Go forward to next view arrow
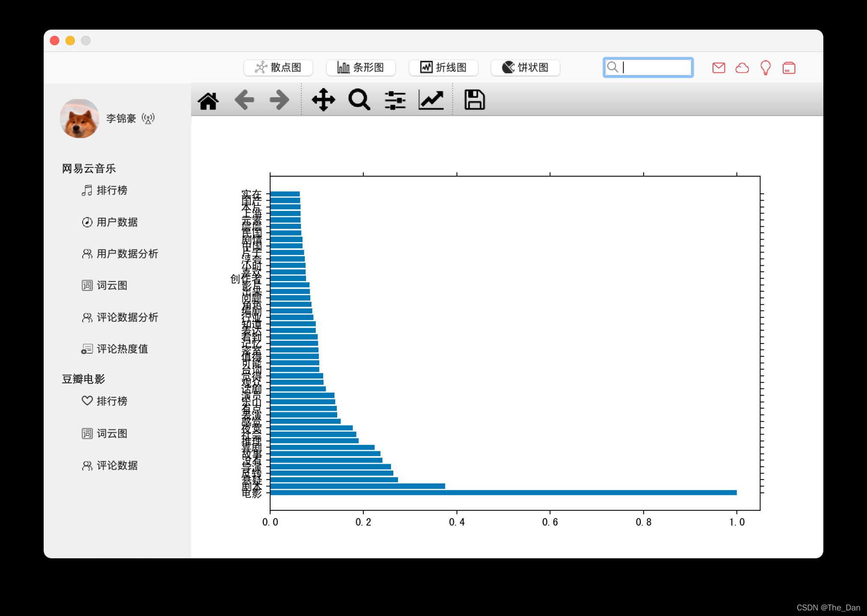The width and height of the screenshot is (867, 616). [279, 101]
